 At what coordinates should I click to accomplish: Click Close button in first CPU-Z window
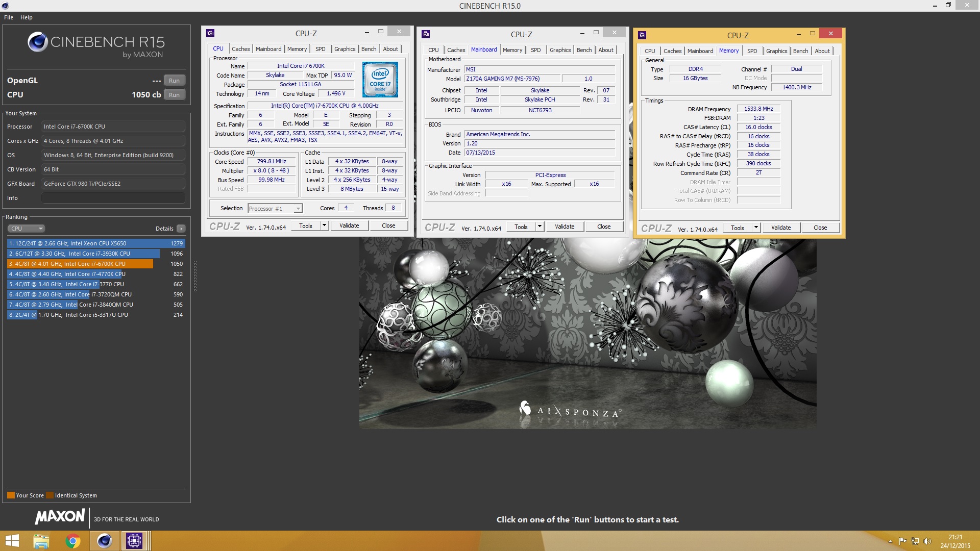point(388,226)
